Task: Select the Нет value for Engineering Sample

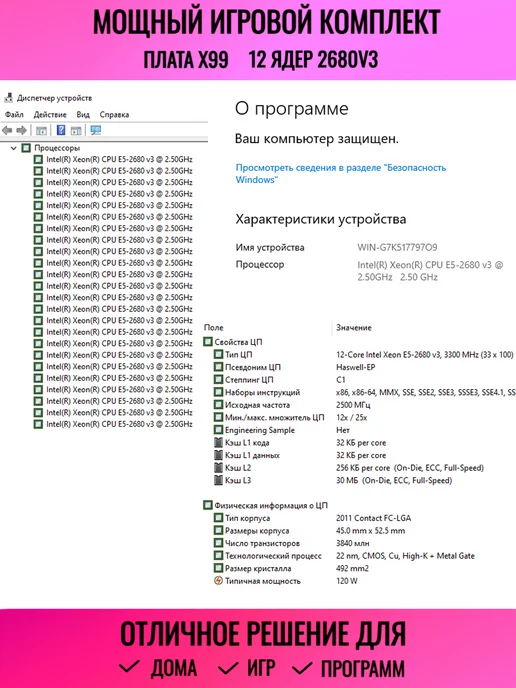Action: 343,430
